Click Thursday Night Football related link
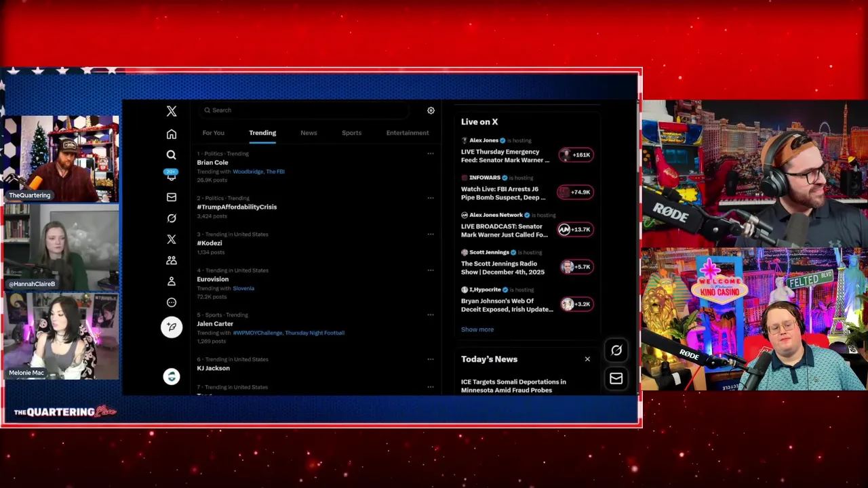Viewport: 868px width, 488px height. pyautogui.click(x=315, y=333)
